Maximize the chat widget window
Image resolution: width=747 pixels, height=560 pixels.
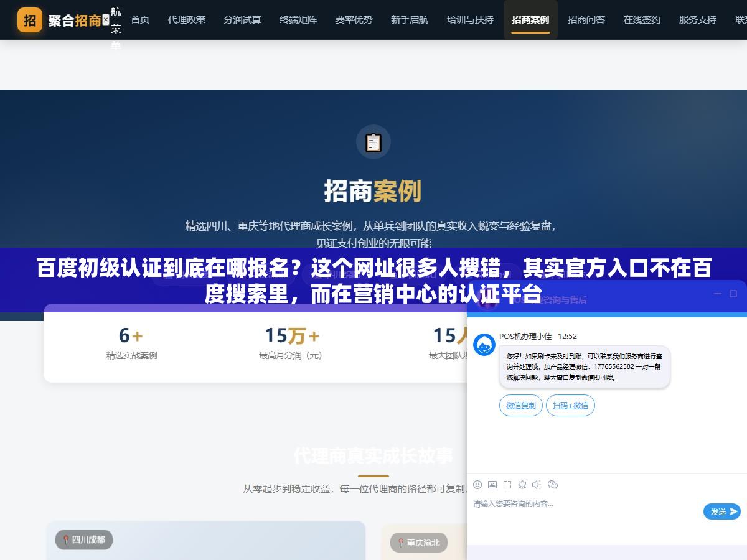(733, 294)
